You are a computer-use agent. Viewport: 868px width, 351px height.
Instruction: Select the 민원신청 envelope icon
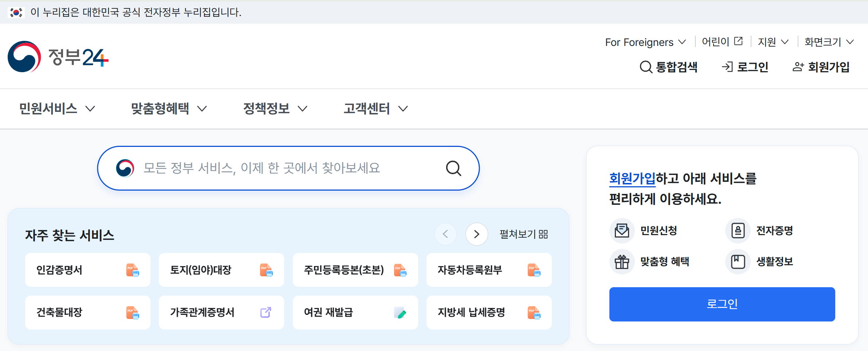click(622, 230)
